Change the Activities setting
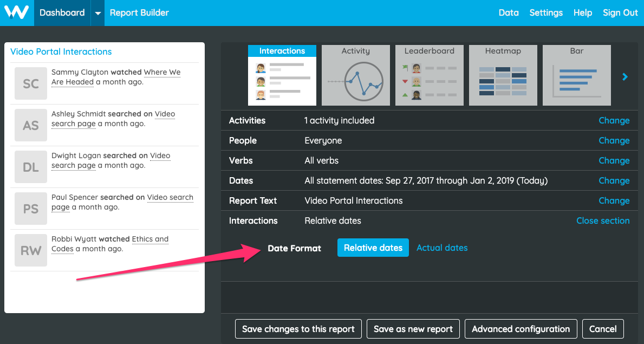The height and width of the screenshot is (344, 644). (x=614, y=120)
